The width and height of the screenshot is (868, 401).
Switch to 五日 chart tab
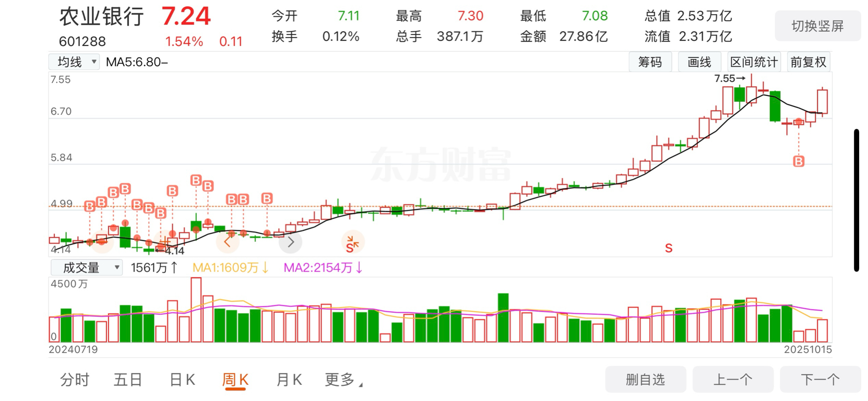(128, 380)
